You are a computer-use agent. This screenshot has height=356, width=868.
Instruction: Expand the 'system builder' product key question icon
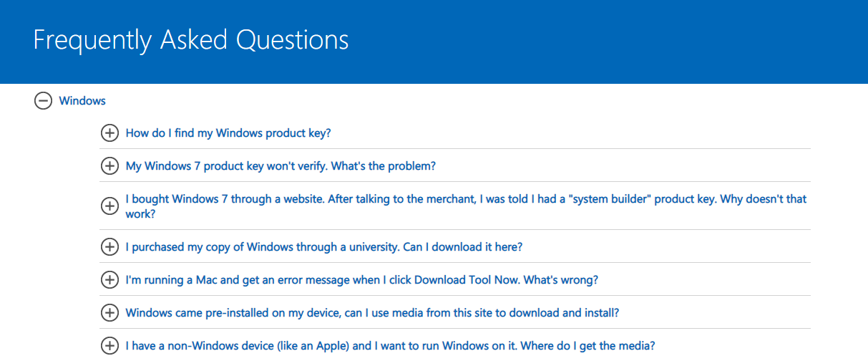tap(109, 206)
